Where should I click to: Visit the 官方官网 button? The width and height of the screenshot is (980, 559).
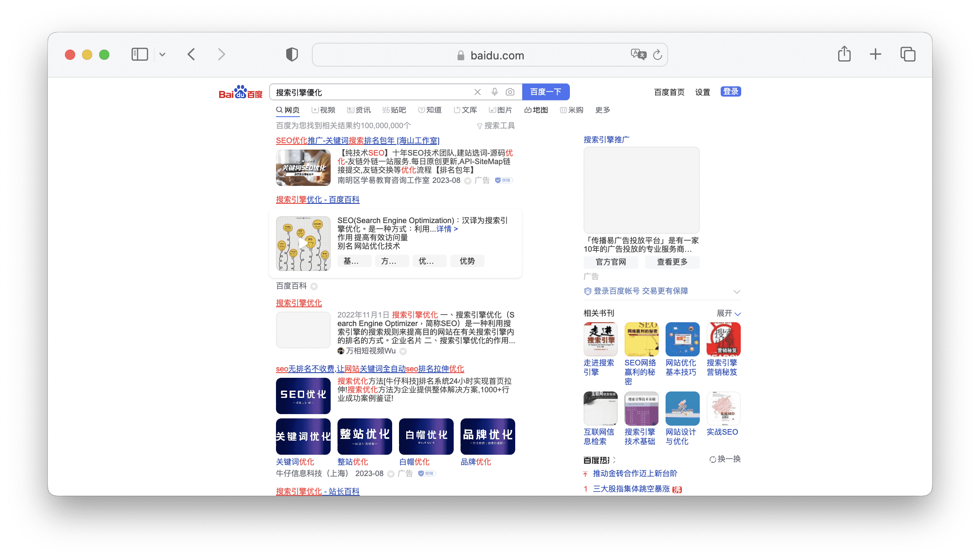611,262
